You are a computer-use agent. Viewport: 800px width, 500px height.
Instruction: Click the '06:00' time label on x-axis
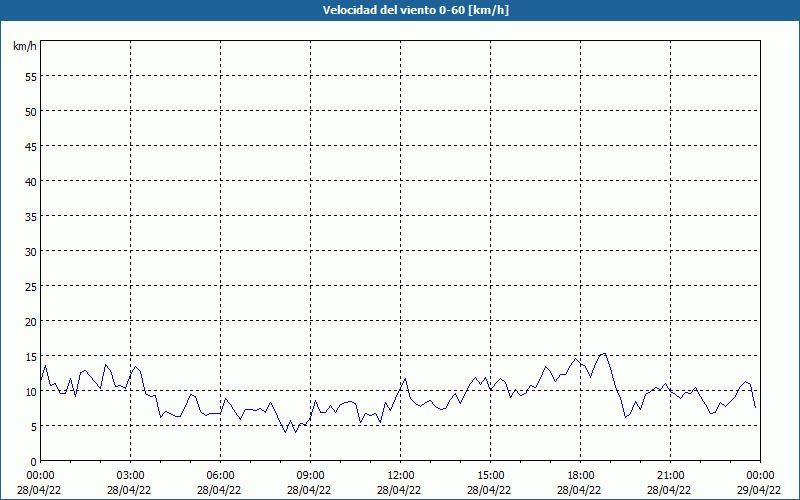click(220, 476)
